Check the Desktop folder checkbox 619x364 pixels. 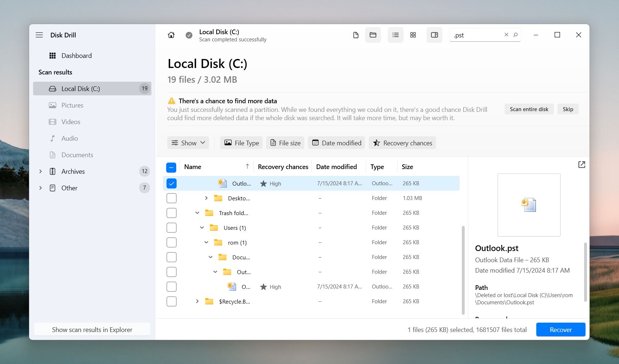coord(172,198)
